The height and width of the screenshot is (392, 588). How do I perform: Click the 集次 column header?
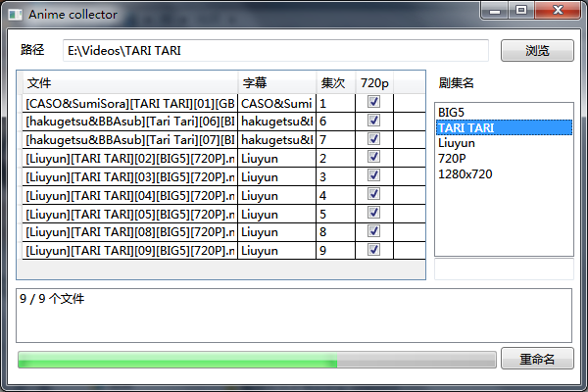coord(334,82)
